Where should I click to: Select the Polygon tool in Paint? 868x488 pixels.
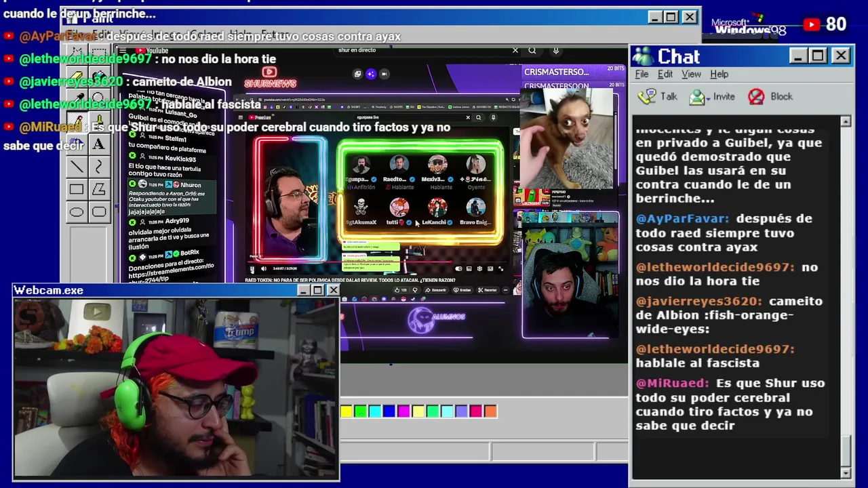click(x=99, y=189)
